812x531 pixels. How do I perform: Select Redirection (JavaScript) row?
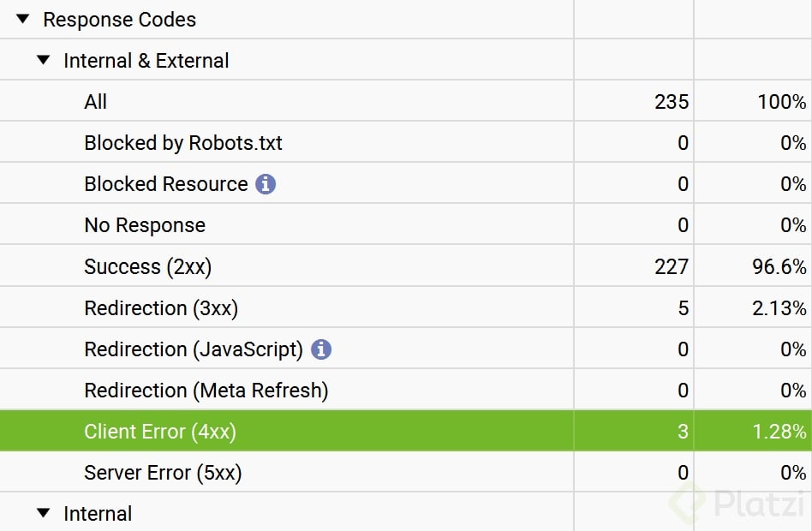194,349
